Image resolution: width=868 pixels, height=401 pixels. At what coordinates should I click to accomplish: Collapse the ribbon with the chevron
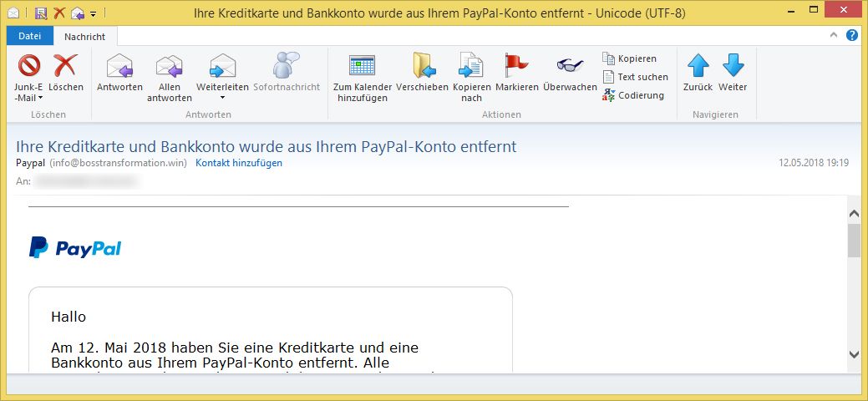pyautogui.click(x=834, y=35)
